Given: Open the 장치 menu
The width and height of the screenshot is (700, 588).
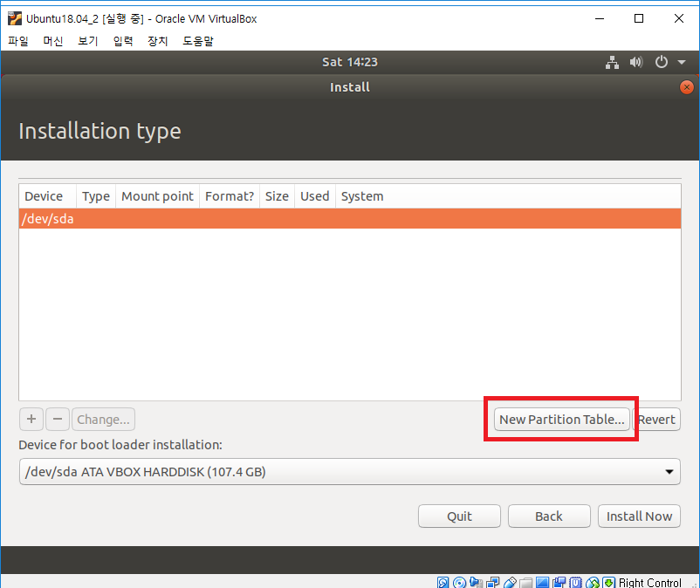Looking at the screenshot, I should coord(158,41).
